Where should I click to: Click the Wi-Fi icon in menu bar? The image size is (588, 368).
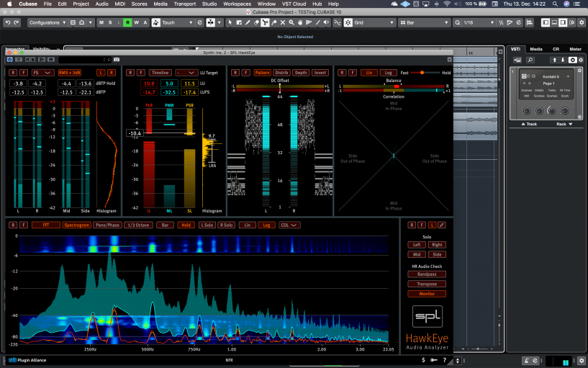click(447, 4)
